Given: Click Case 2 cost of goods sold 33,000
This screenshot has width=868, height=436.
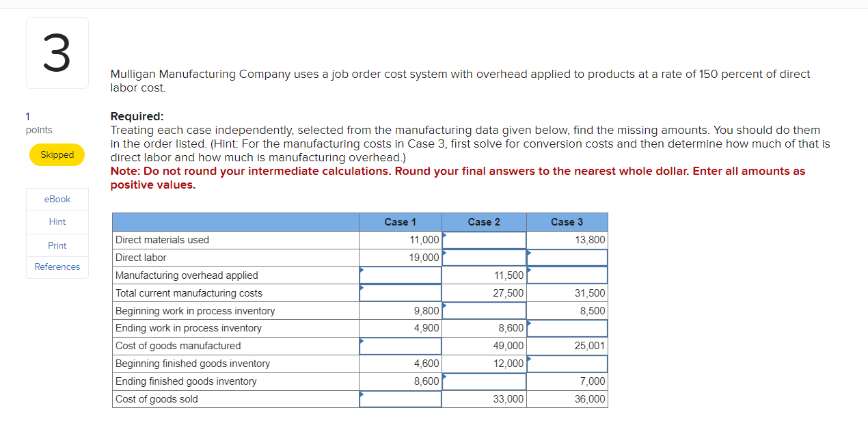Looking at the screenshot, I should (508, 399).
